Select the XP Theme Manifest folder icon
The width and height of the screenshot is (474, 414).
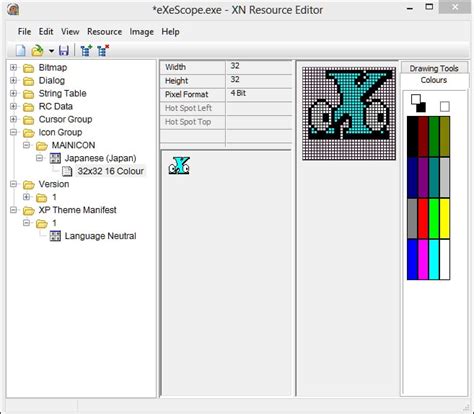pyautogui.click(x=29, y=211)
